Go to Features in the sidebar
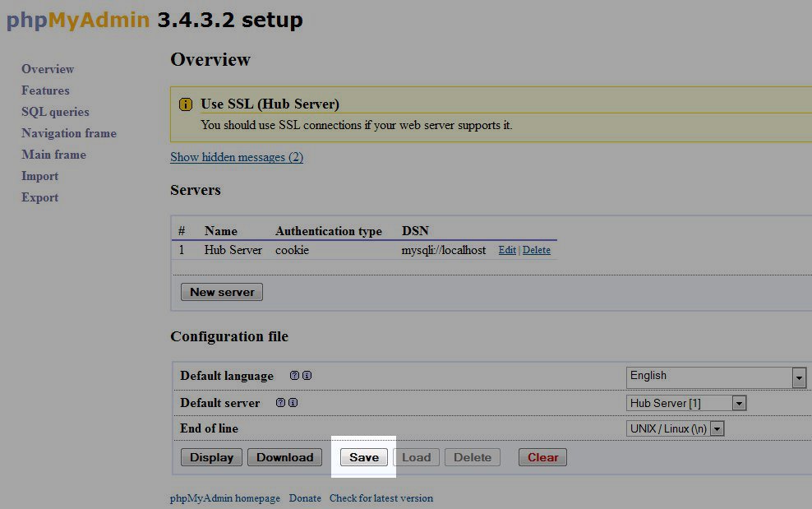Screen dimensions: 812x509 click(x=45, y=90)
